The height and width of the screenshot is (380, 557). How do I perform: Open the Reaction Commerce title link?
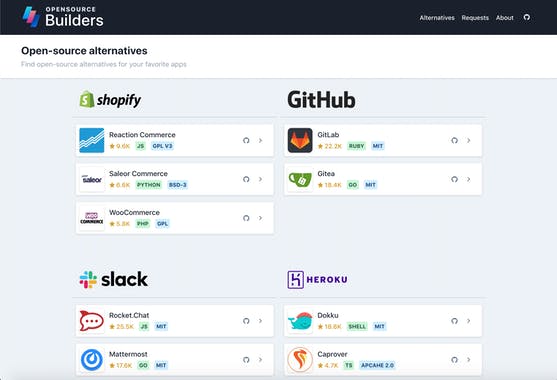142,135
